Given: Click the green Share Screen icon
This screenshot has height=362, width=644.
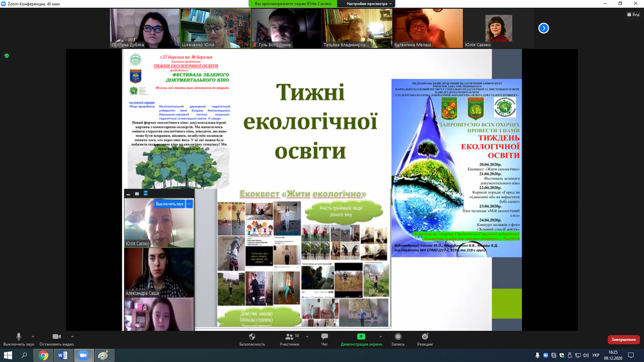Looking at the screenshot, I should coord(361,337).
